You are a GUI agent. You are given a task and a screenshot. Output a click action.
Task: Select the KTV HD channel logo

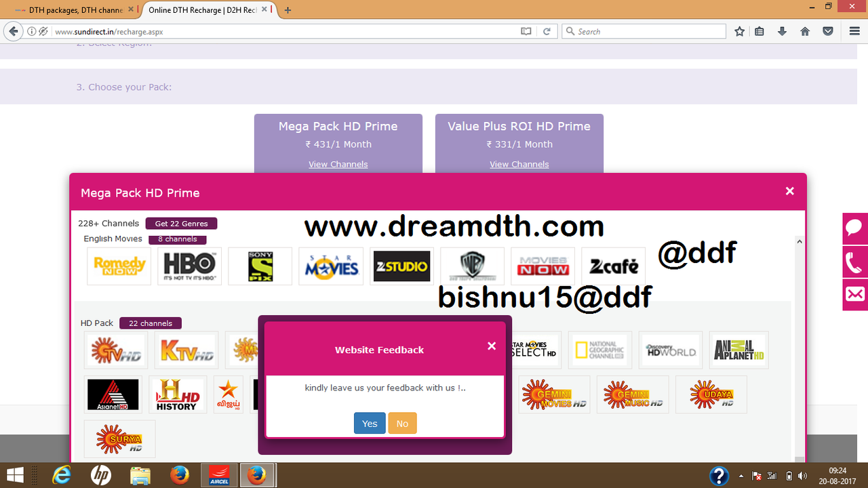pos(186,350)
